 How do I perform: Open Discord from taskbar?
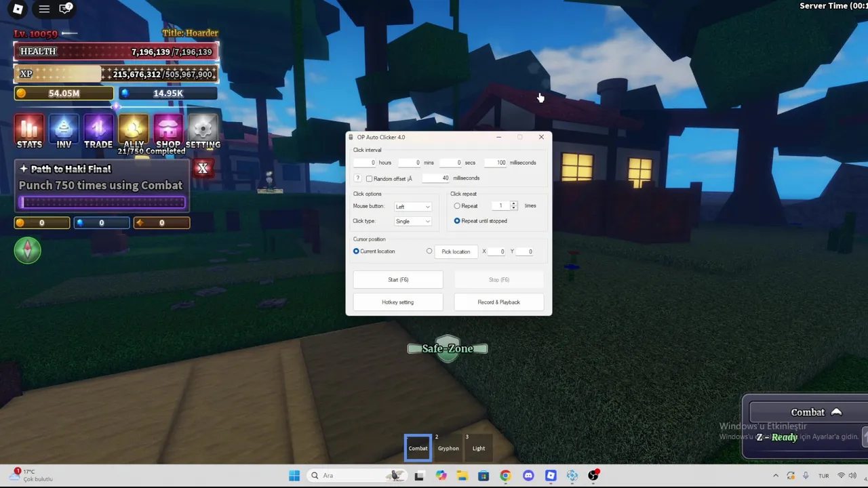click(528, 476)
